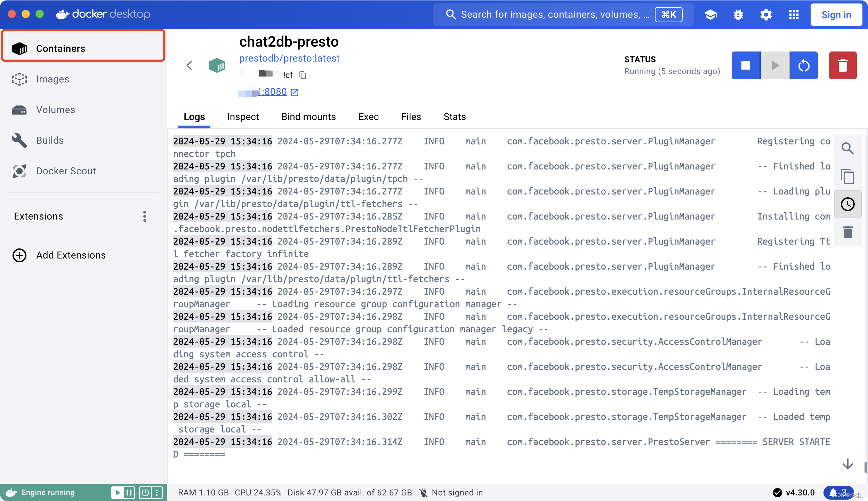
Task: Open the Extensions options menu (three dots)
Action: coord(144,216)
